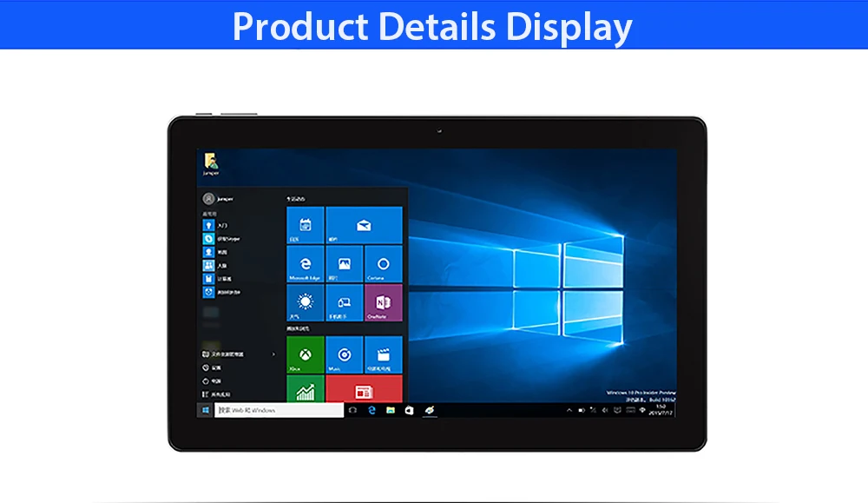
Task: Open Get Skype in the most-used list
Action: pyautogui.click(x=221, y=239)
